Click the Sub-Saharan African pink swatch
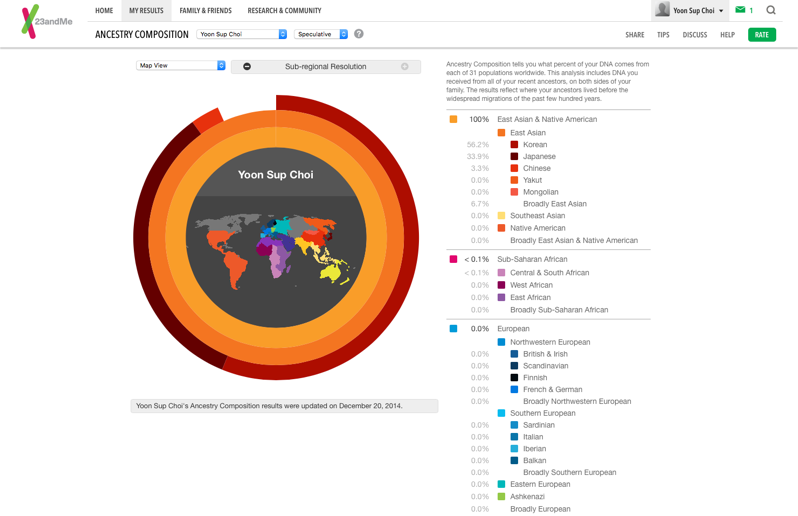Image resolution: width=798 pixels, height=516 pixels. click(453, 259)
